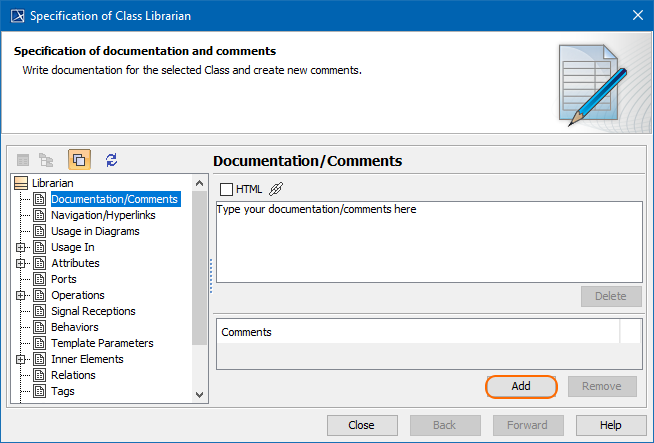
Task: Open the Relations tree item
Action: tap(73, 375)
